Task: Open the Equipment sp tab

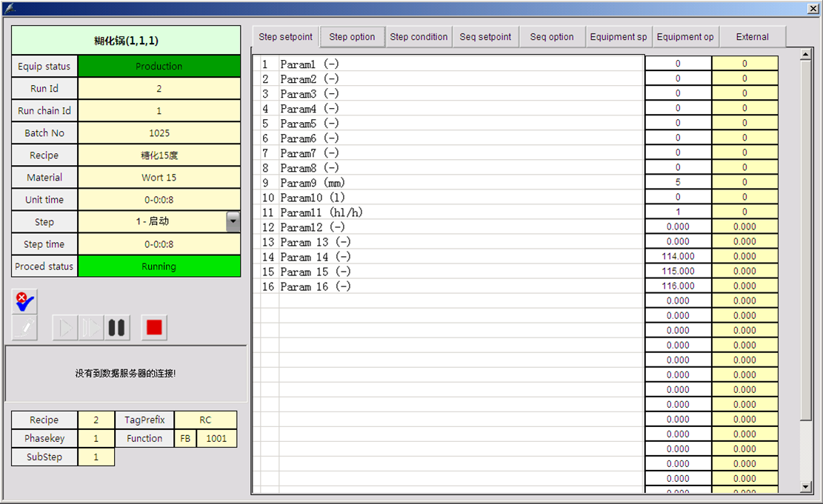Action: pos(619,37)
